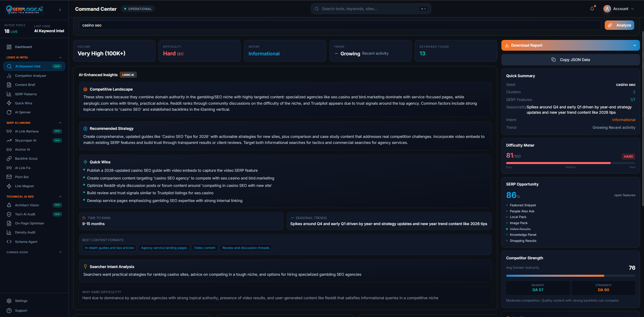644x317 pixels.
Task: Expand the COMING SOON section
Action: (60, 252)
